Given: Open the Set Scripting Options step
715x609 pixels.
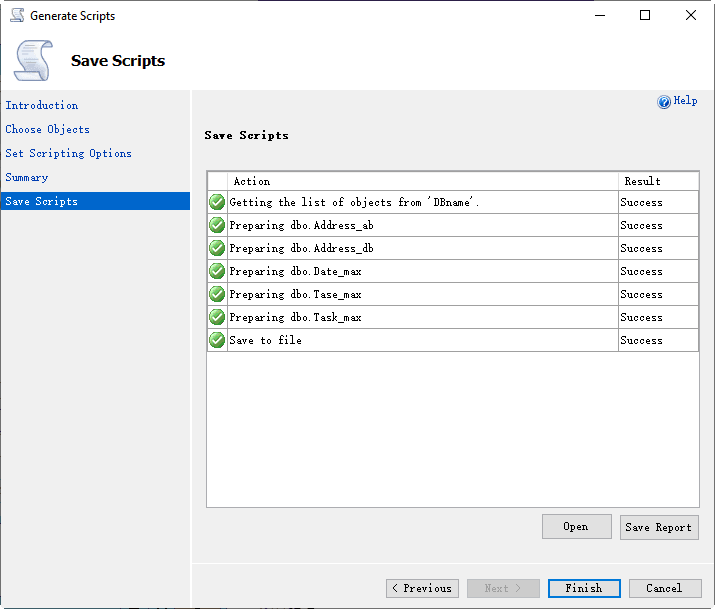Looking at the screenshot, I should 69,153.
